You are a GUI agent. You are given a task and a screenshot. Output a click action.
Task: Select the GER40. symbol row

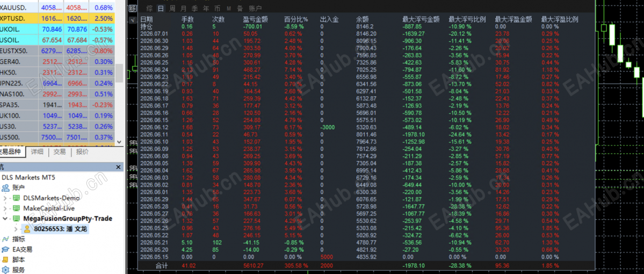[x=57, y=62]
